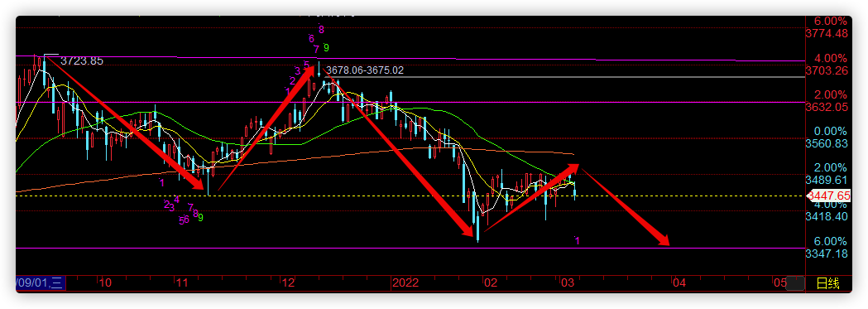Click the 3678.06-3675.02 gap label
868x309 pixels.
(365, 70)
